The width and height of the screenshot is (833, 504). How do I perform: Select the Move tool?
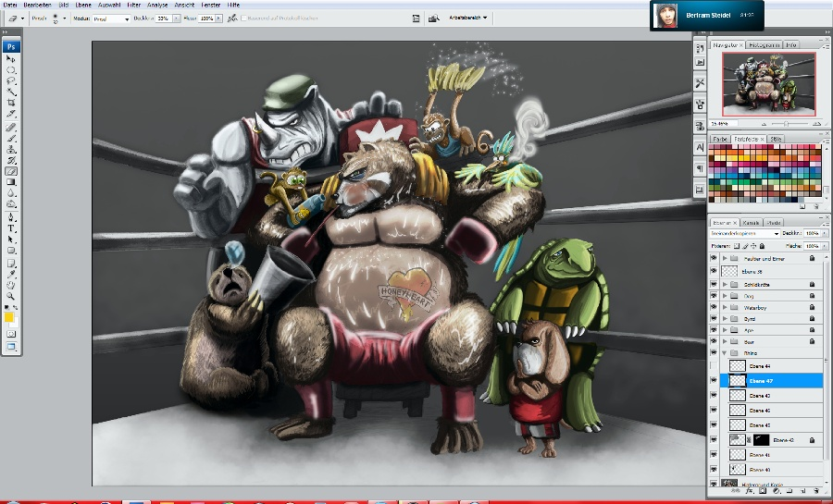click(x=11, y=58)
